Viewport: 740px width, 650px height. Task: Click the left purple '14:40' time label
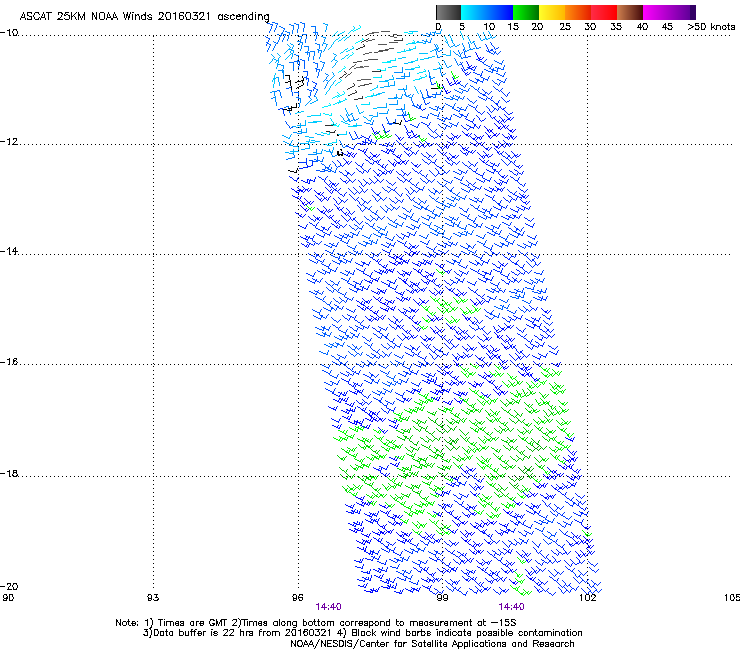pos(328,607)
